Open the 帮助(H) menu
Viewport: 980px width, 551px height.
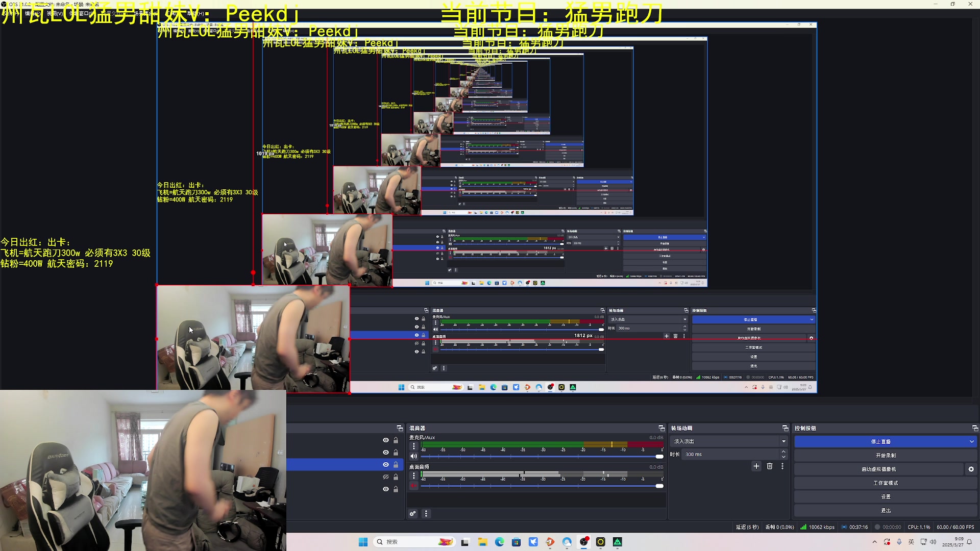[x=196, y=13]
